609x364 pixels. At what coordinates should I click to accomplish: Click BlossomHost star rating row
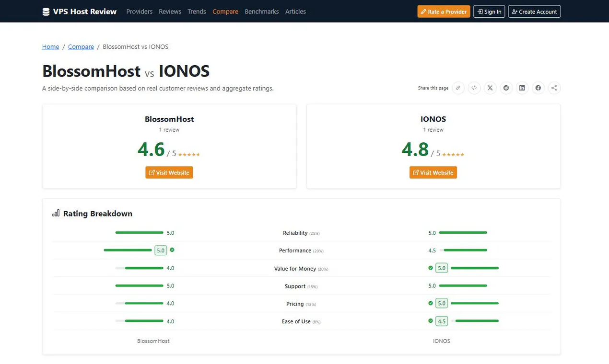189,154
